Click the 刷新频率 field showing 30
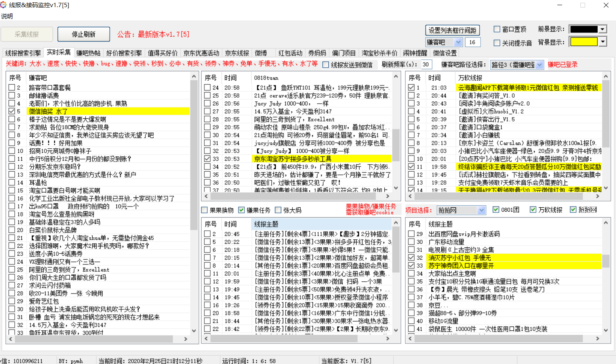The width and height of the screenshot is (616, 364). 426,64
